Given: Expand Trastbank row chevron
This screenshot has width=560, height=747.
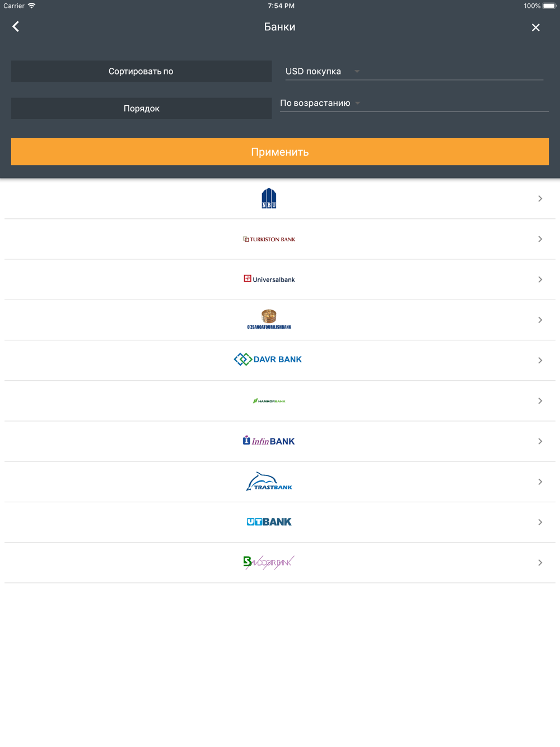Looking at the screenshot, I should point(540,482).
